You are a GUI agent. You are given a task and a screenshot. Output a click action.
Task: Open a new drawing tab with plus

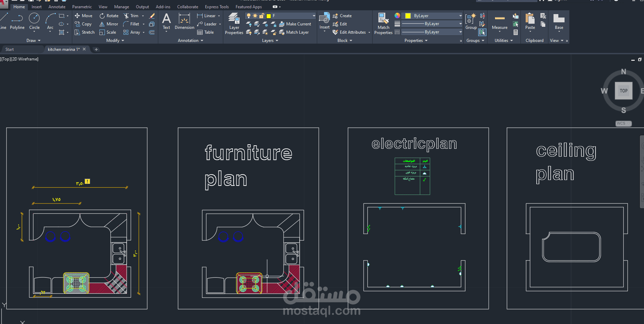96,49
